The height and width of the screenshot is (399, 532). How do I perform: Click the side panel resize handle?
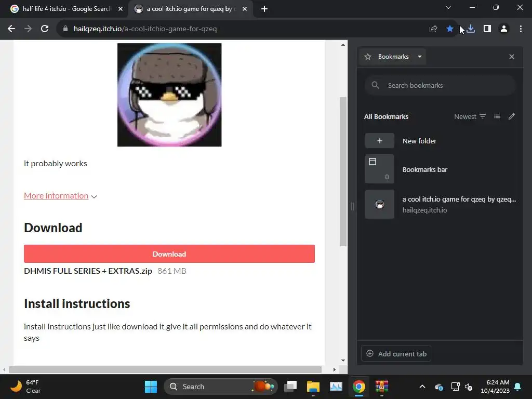(353, 206)
